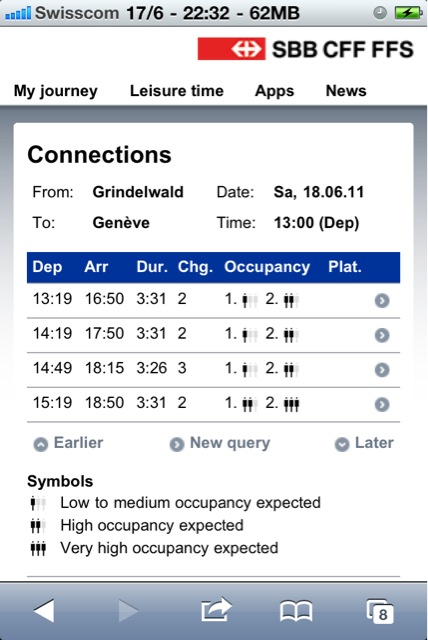This screenshot has width=428, height=640.
Task: Show later connections
Action: pos(364,443)
